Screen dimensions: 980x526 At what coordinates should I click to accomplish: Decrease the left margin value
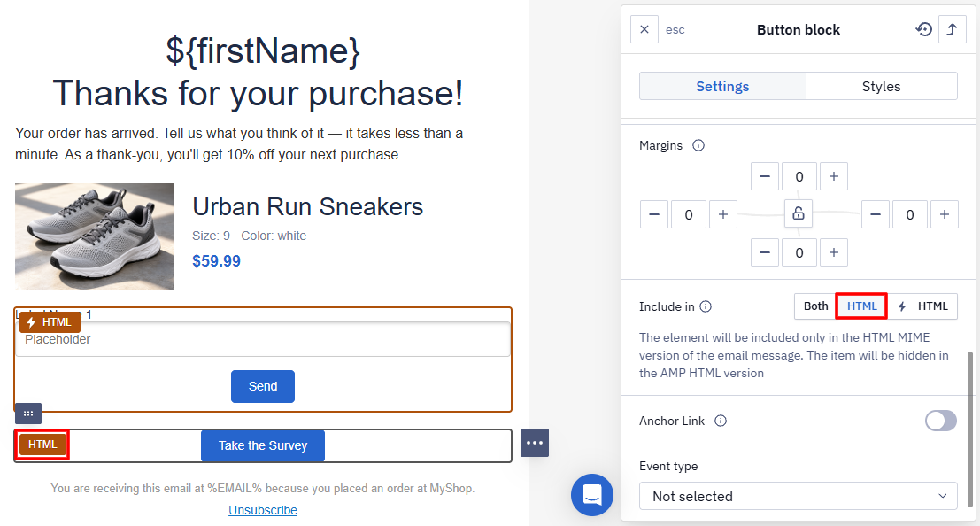pyautogui.click(x=654, y=214)
